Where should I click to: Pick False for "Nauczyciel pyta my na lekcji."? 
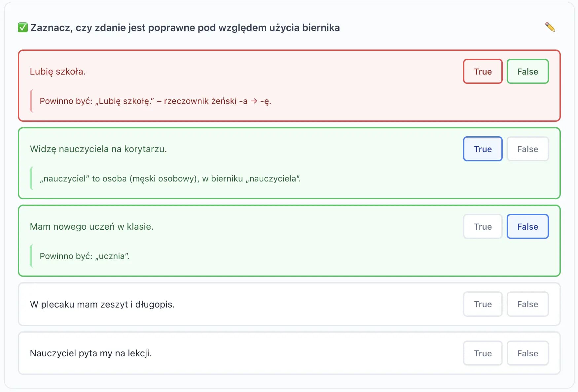[x=527, y=353]
